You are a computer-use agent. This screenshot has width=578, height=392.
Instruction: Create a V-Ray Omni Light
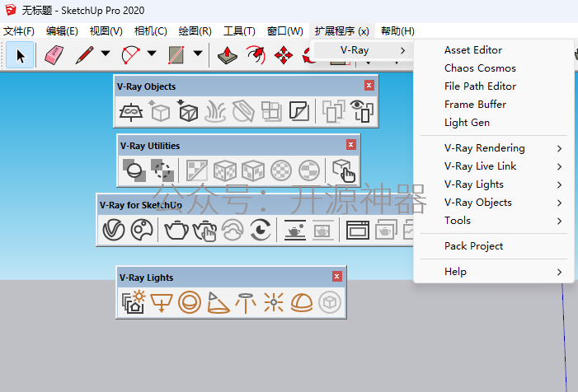(x=274, y=302)
